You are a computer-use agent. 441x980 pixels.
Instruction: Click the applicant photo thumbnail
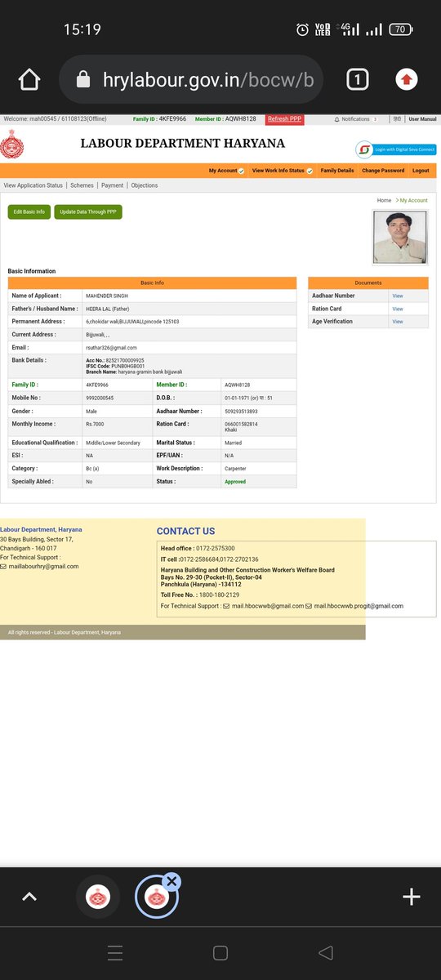click(400, 237)
